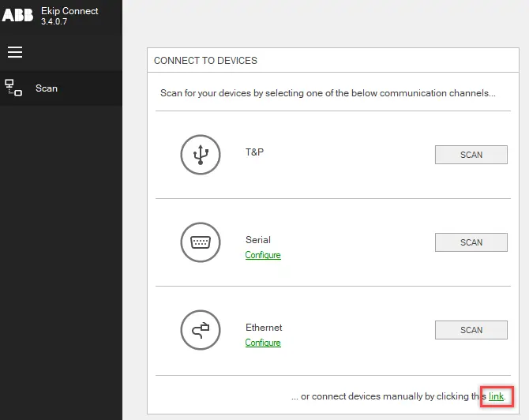Viewport: 529px width, 420px height.
Task: Select the Scan label in sidebar
Action: 47,88
